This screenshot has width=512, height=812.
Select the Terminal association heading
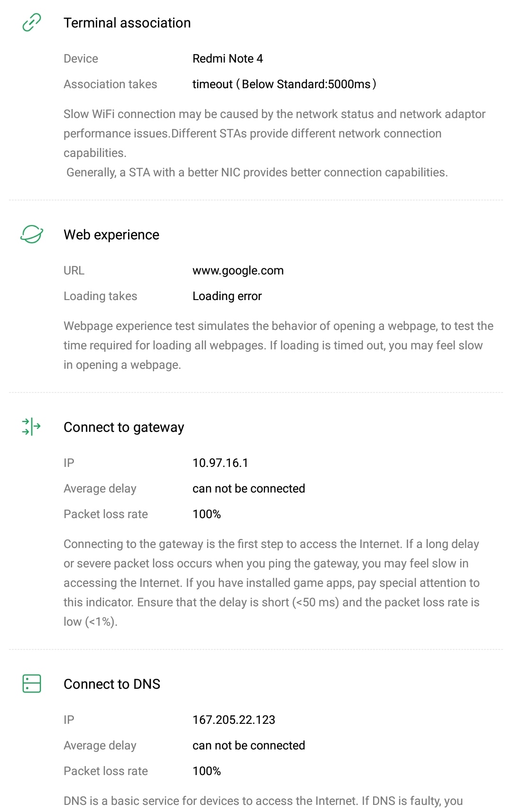[127, 23]
